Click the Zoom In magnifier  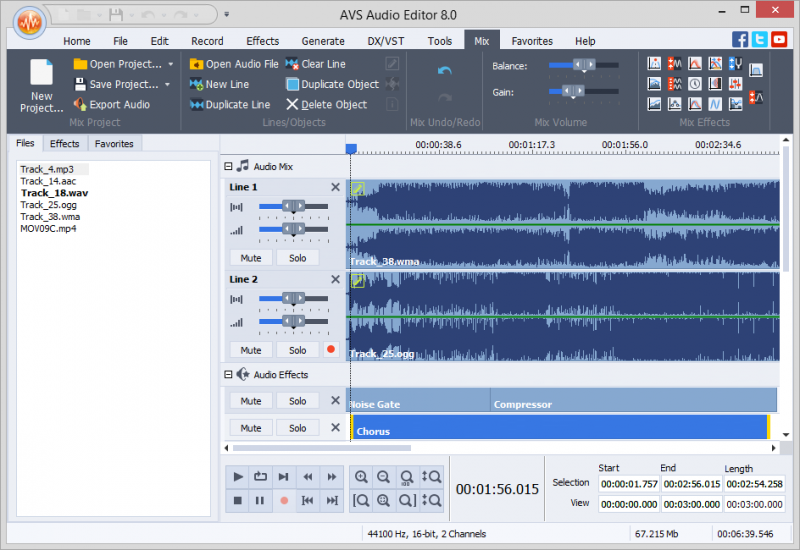pos(361,477)
